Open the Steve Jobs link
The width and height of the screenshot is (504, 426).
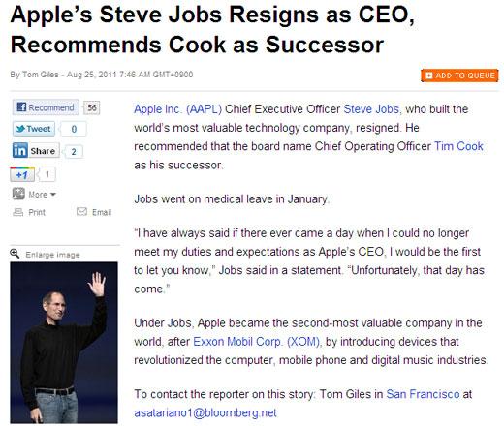point(371,109)
